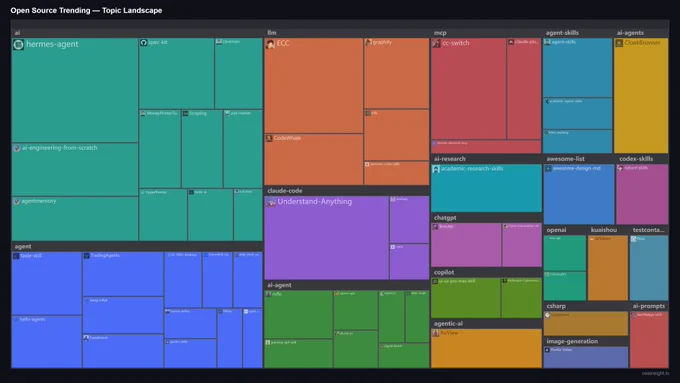This screenshot has width=680, height=383.
Task: Click the 'codex-skills' topic header
Action: pyautogui.click(x=636, y=159)
